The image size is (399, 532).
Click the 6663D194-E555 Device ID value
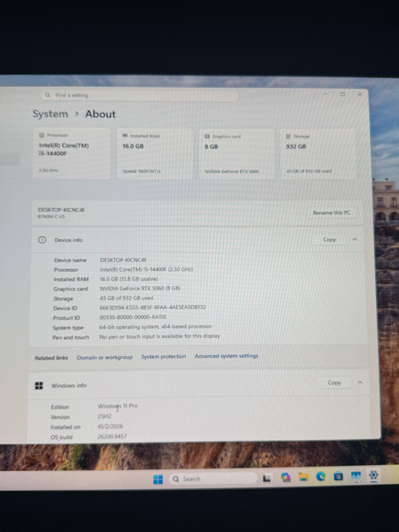pyautogui.click(x=152, y=307)
